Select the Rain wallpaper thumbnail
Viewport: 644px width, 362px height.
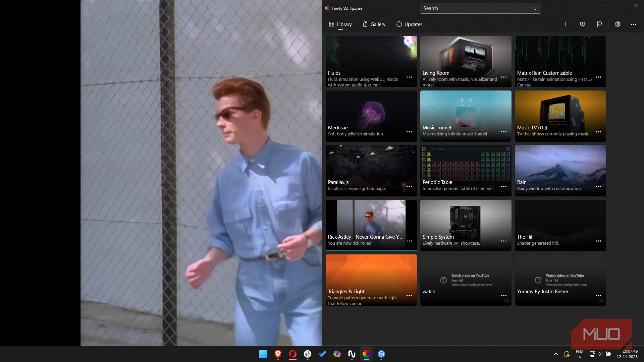point(560,171)
